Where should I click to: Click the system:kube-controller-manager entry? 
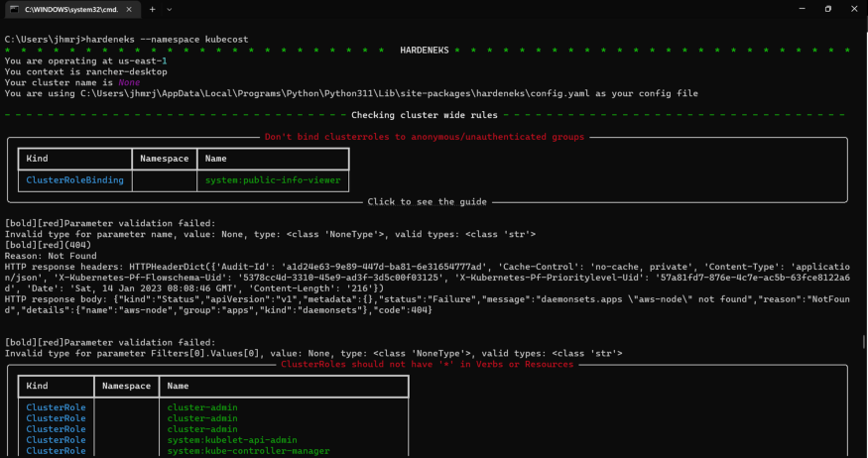pos(248,451)
